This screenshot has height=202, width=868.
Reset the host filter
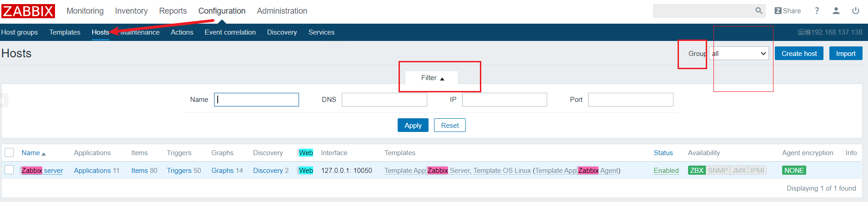[450, 125]
